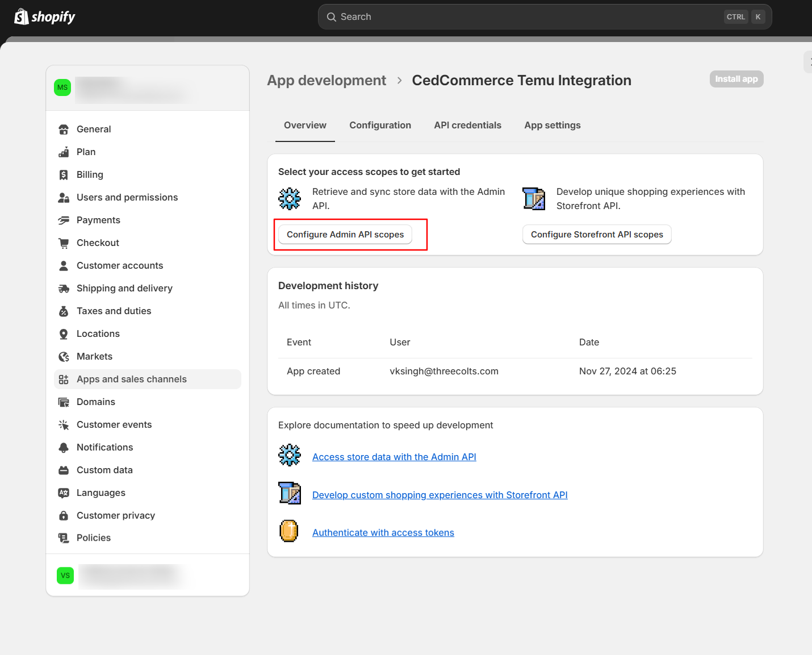Click the Customer privacy lock icon
Screen dimensions: 812x655
point(64,516)
